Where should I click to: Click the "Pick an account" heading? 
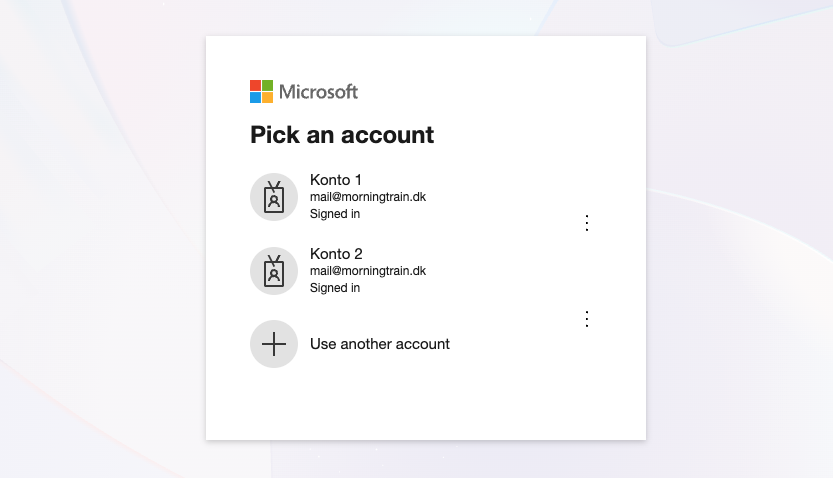tap(342, 135)
